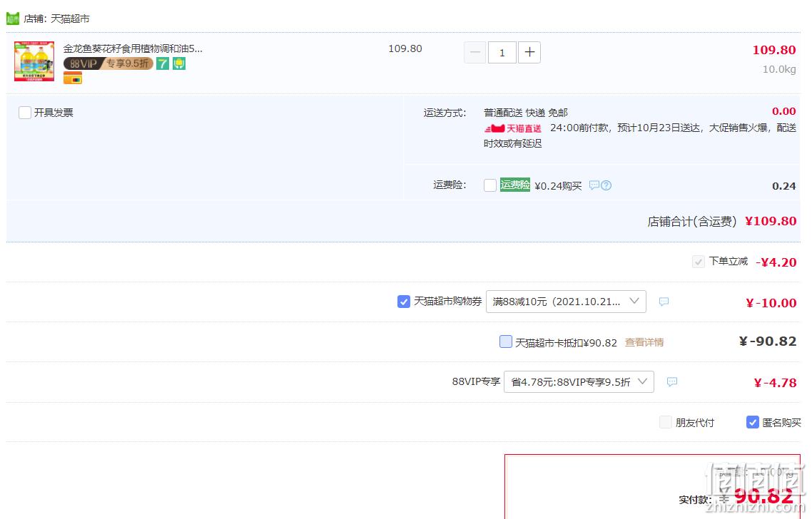Click the 店铺合计 total ¥109.80
Viewport: 812px width, 519px height.
(x=771, y=221)
